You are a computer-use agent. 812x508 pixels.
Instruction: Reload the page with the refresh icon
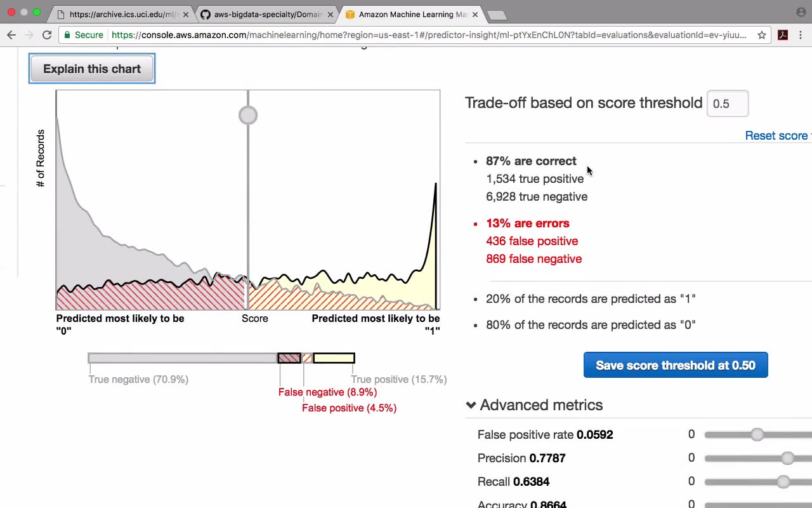pos(47,35)
